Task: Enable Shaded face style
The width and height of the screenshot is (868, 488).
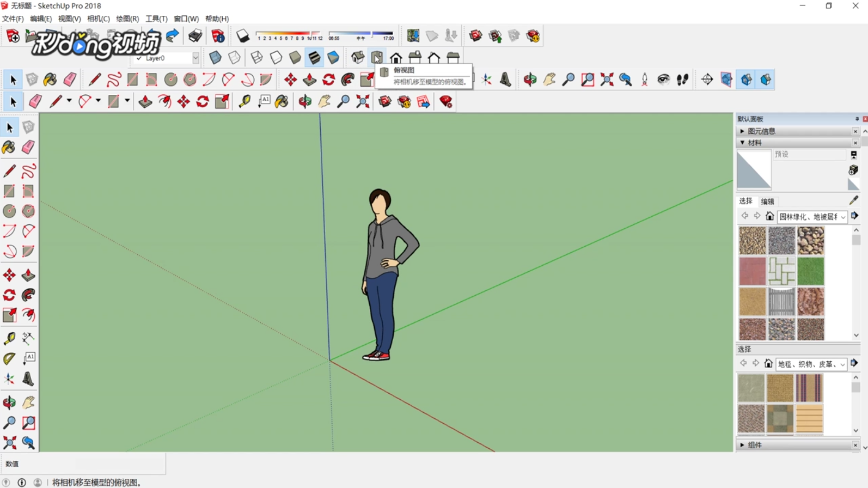Action: coord(295,57)
